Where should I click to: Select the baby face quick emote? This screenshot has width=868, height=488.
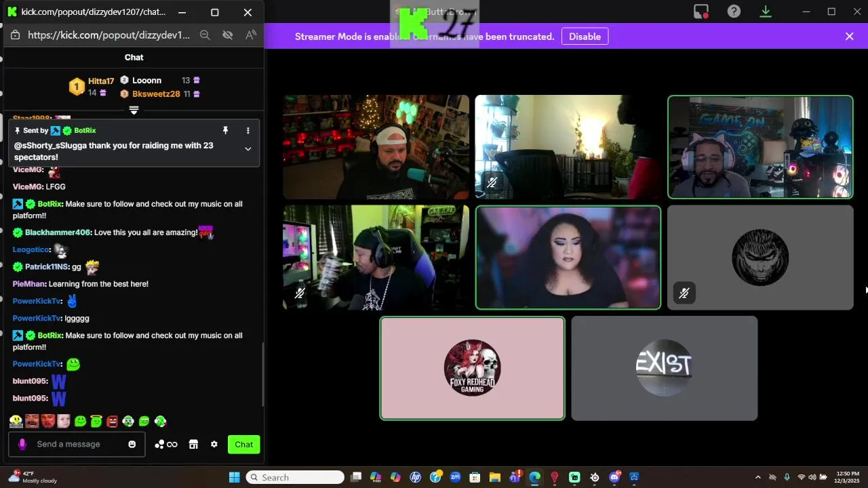[64, 421]
